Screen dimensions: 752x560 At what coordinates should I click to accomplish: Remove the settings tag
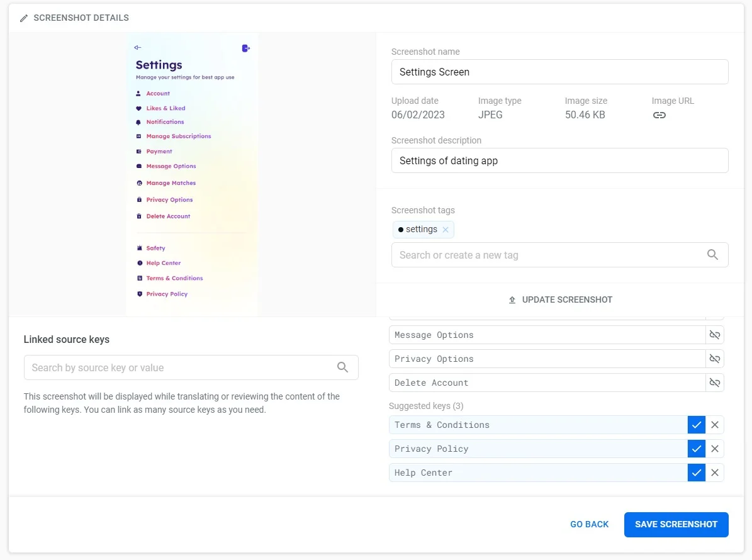point(446,230)
